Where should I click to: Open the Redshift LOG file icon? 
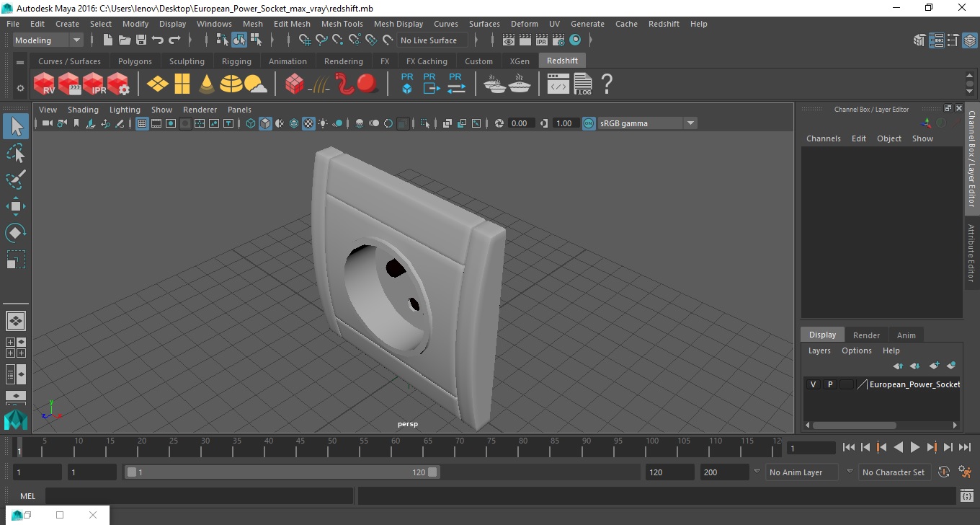point(583,84)
